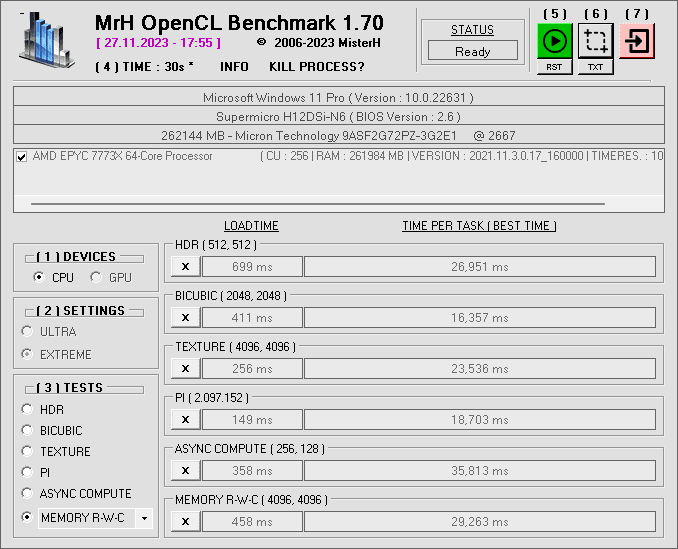
Task: Uncheck AMD EPYC 7773X processor checkbox
Action: pyautogui.click(x=22, y=156)
